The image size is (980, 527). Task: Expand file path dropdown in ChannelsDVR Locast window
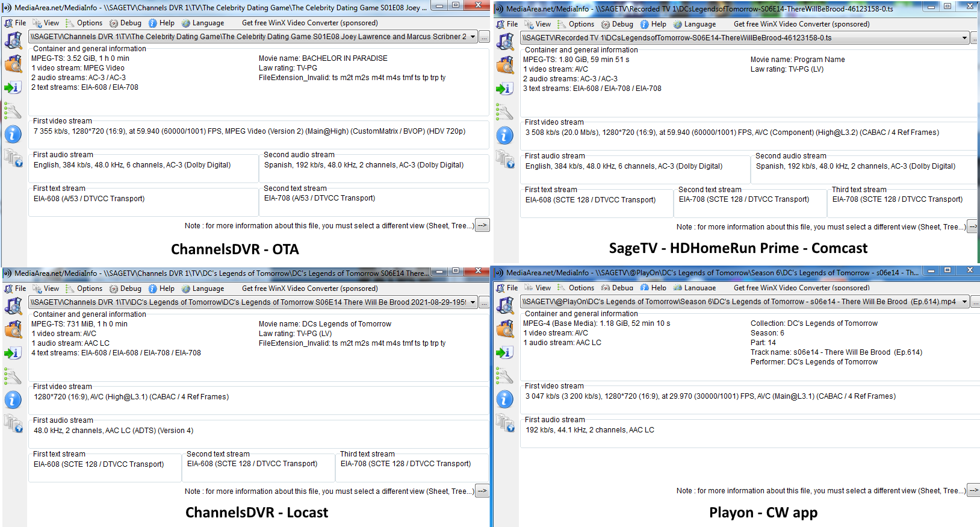[x=473, y=302]
